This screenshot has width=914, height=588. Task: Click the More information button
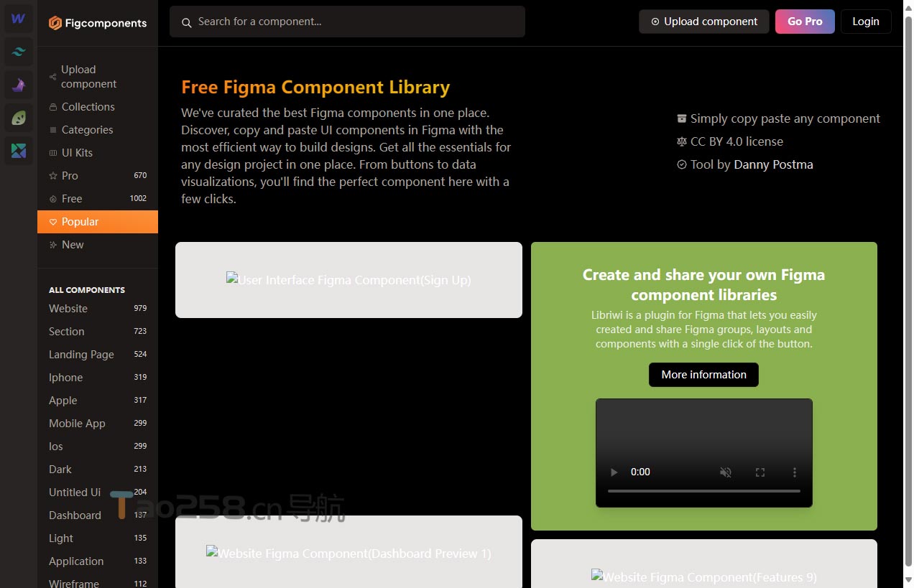[703, 375]
